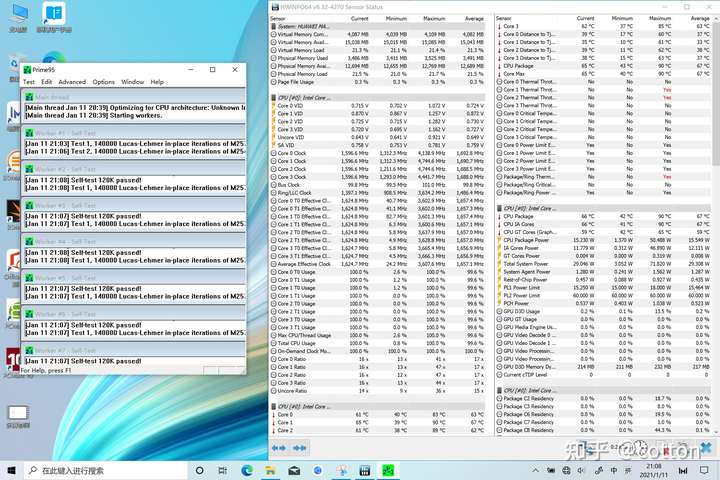Open Task View from the taskbar
The width and height of the screenshot is (720, 480).
(223, 470)
